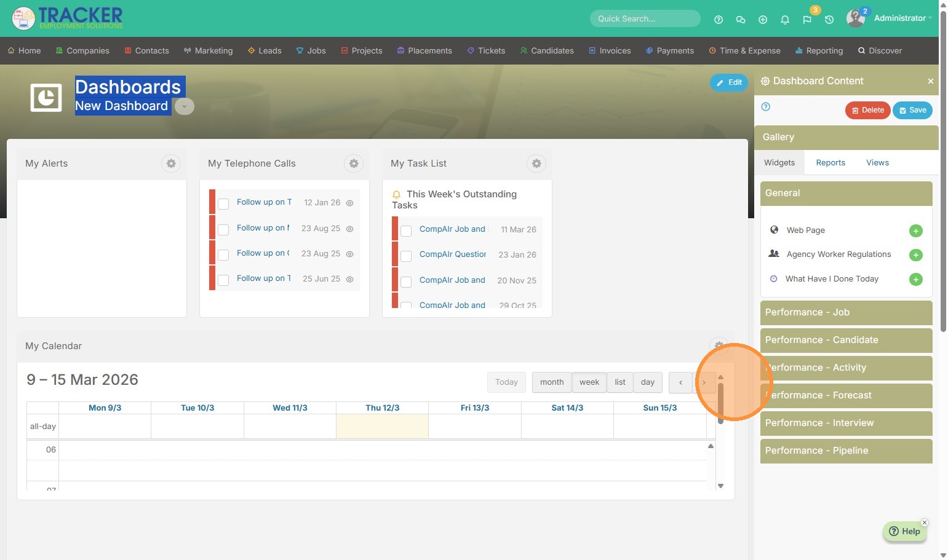Focus the Quick Search field
The width and height of the screenshot is (948, 560).
[x=645, y=18]
